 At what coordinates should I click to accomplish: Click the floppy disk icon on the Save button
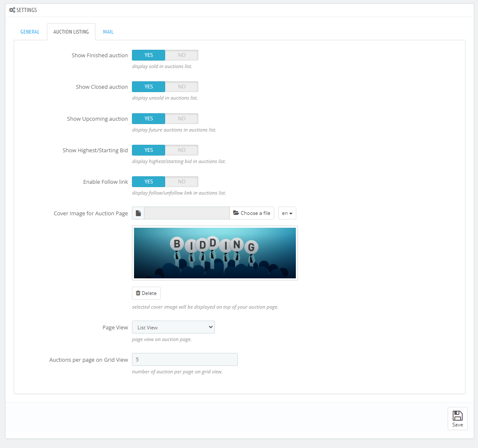[x=457, y=416]
